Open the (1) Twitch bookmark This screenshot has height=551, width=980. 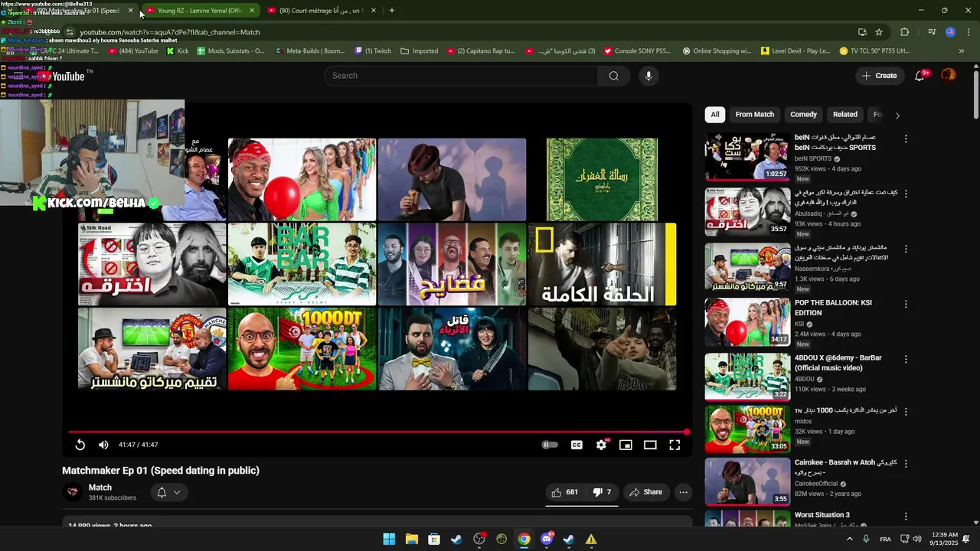pyautogui.click(x=373, y=51)
